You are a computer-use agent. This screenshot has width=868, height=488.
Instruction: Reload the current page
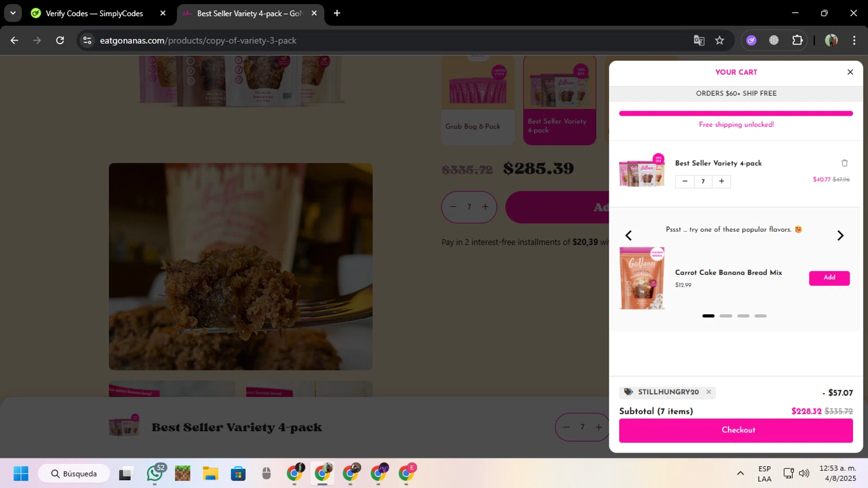pos(60,41)
